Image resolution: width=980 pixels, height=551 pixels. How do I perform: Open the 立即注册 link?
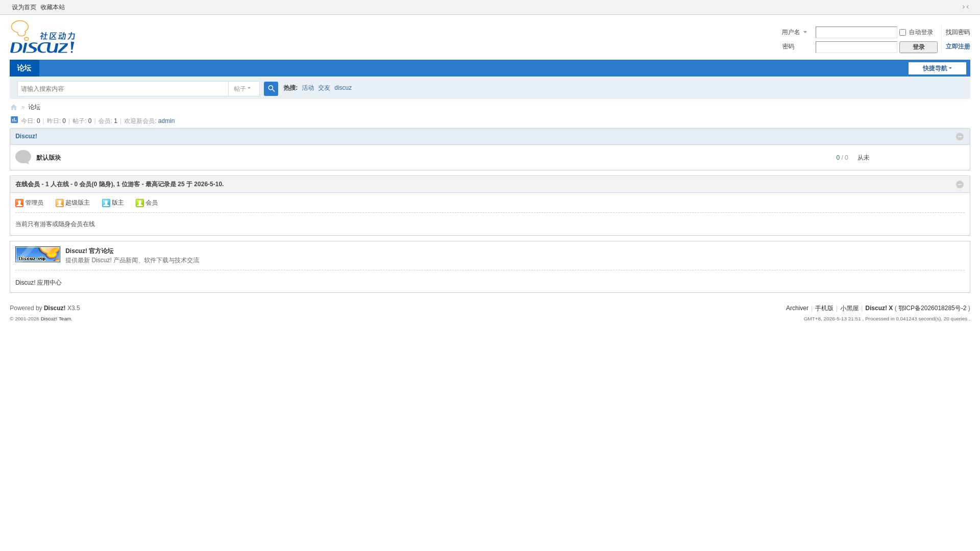(958, 46)
